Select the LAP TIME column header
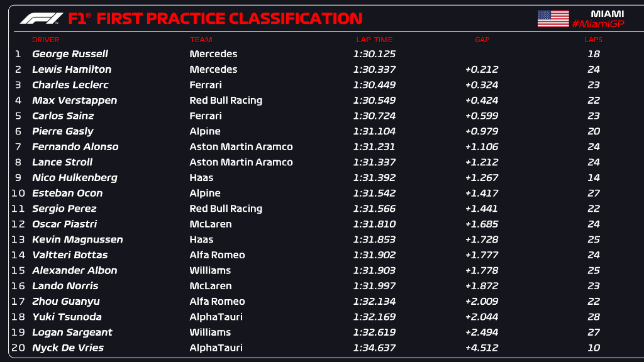644x362 pixels. tap(374, 40)
